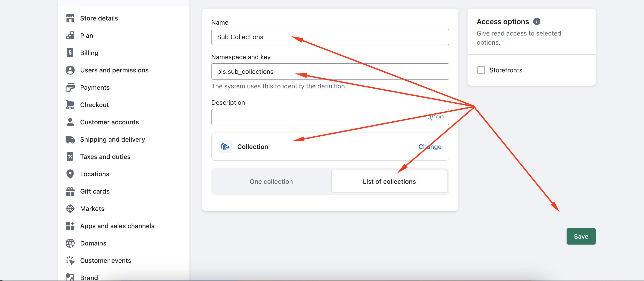Go to Taxes and duties settings
The width and height of the screenshot is (644, 281).
tap(105, 157)
